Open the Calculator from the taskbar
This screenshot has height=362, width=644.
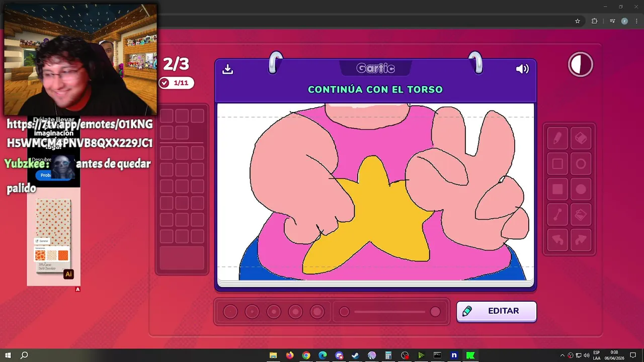(388, 355)
